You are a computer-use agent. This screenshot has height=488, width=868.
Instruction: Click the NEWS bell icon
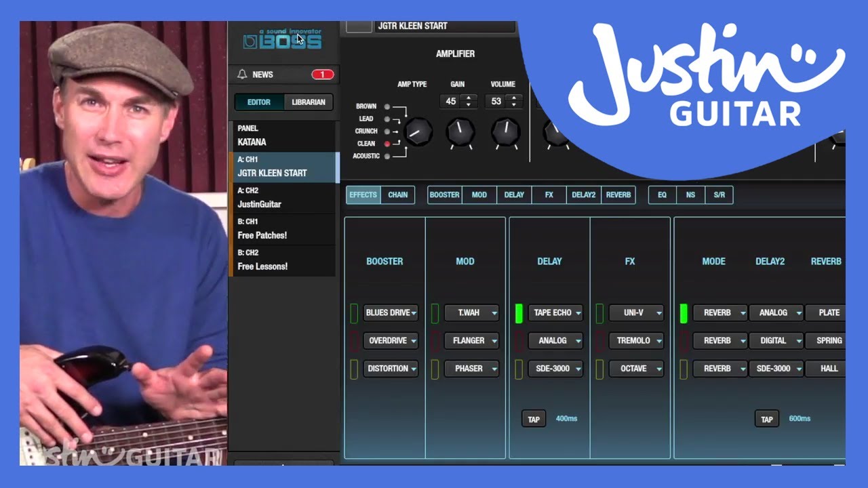click(242, 75)
